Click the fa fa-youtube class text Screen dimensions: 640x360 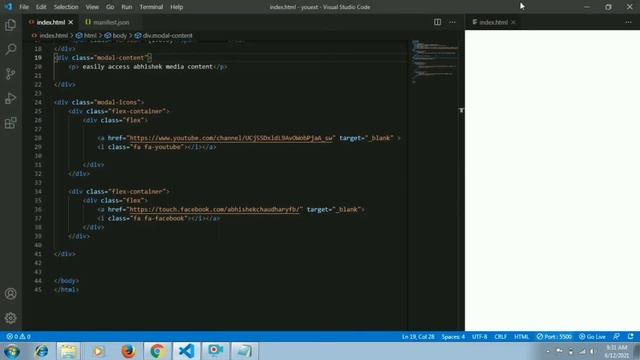coord(157,147)
